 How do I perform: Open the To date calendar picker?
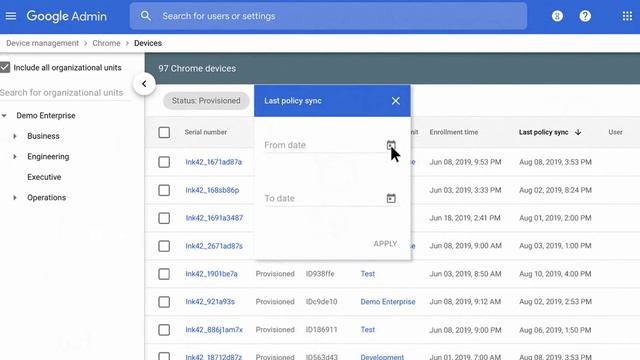tap(391, 198)
